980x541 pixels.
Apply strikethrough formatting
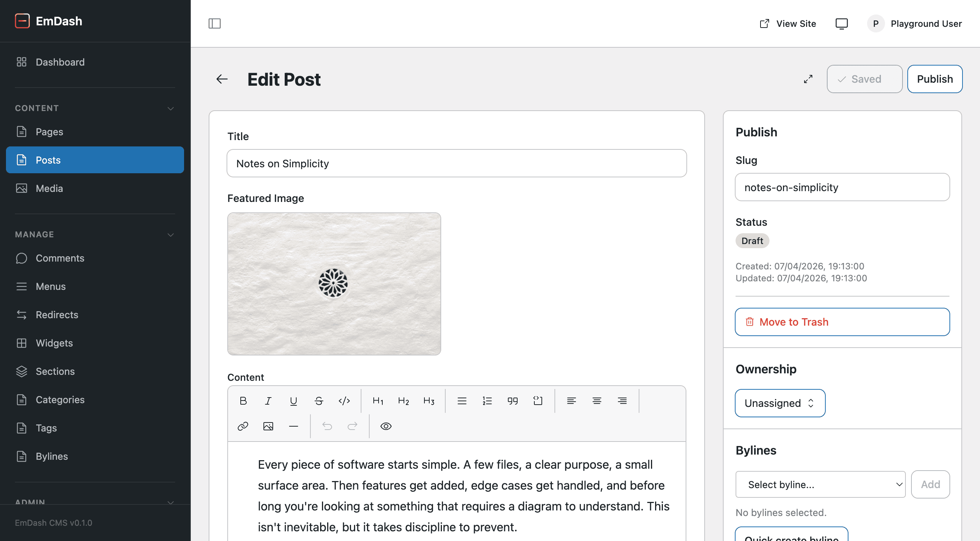[319, 401]
